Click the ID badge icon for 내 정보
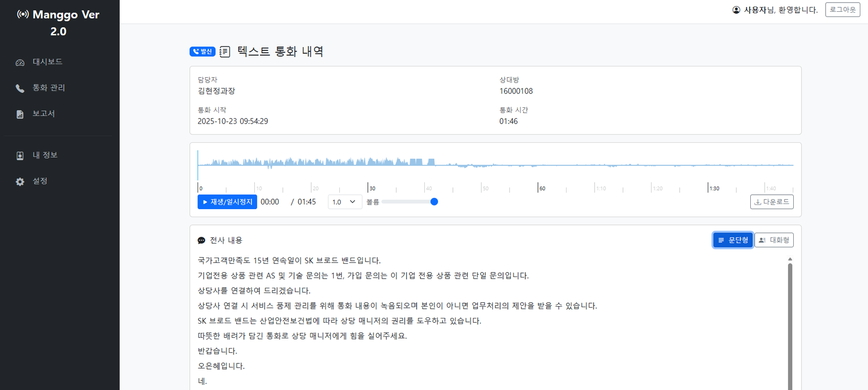Image resolution: width=868 pixels, height=390 pixels. (20, 155)
